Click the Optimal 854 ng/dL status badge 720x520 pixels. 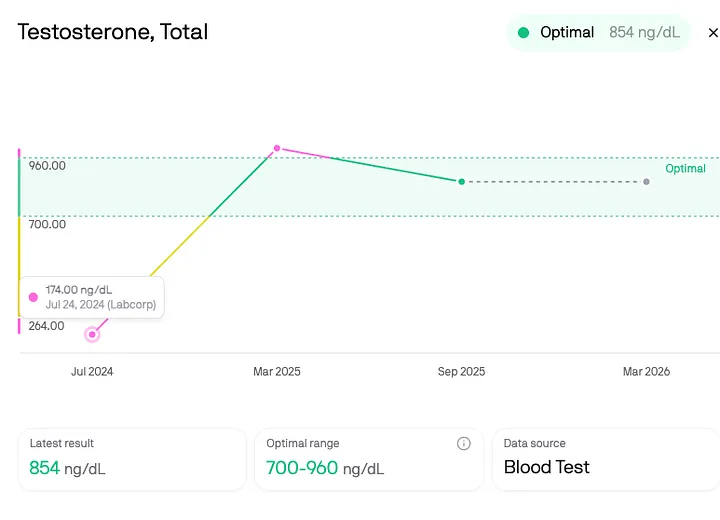[x=598, y=33]
